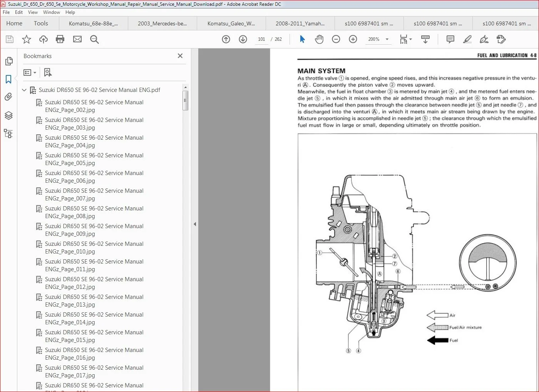Click the Save file icon

click(10, 39)
